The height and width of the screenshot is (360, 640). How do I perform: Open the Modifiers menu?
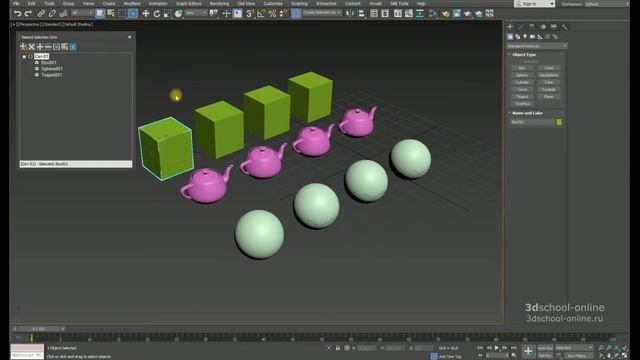pyautogui.click(x=132, y=4)
